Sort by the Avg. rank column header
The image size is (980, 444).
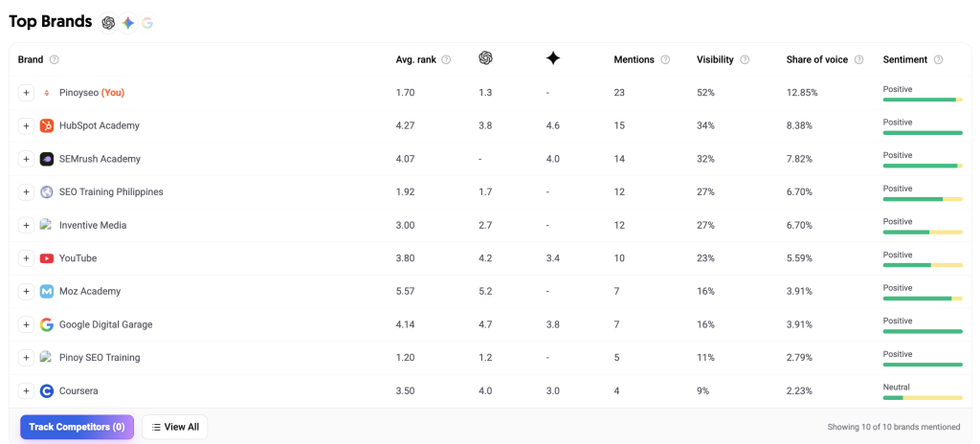417,60
